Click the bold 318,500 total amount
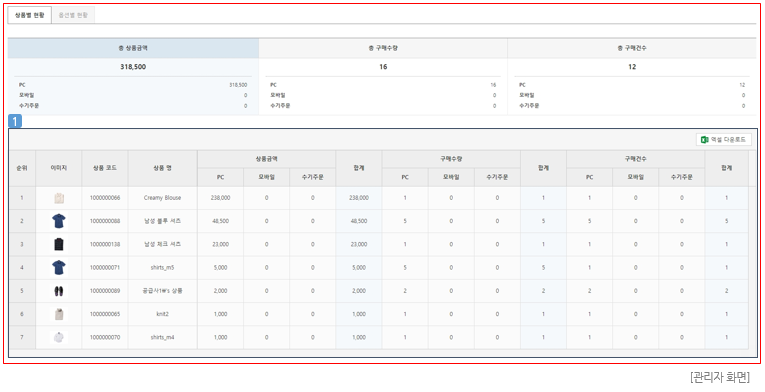The height and width of the screenshot is (392, 765). pos(133,67)
